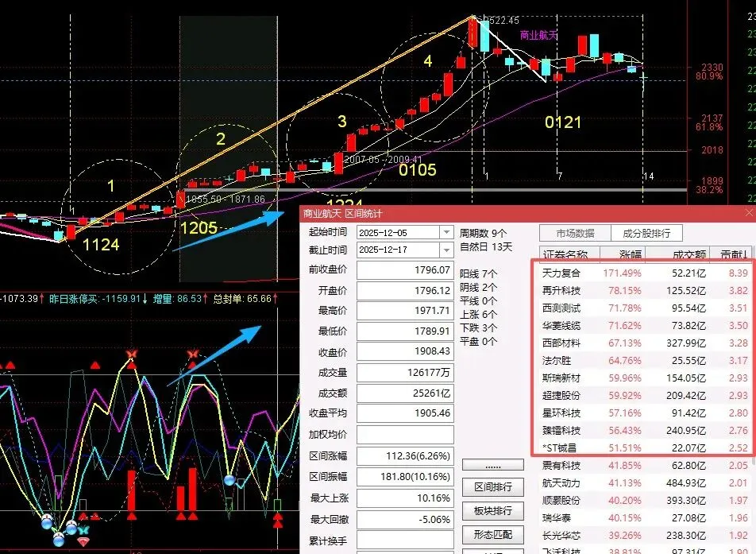Click the 自然日 13天 label
Image resolution: width=756 pixels, height=554 pixels.
(486, 247)
